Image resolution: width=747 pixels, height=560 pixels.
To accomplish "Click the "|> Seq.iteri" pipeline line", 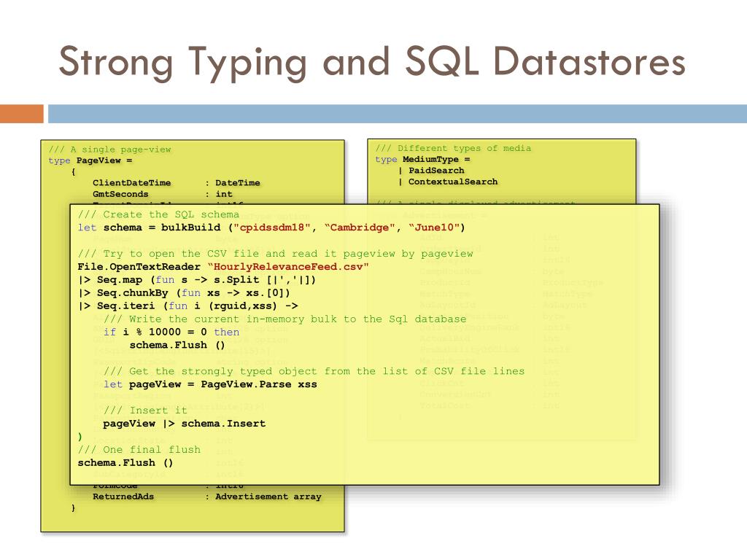I will (188, 306).
